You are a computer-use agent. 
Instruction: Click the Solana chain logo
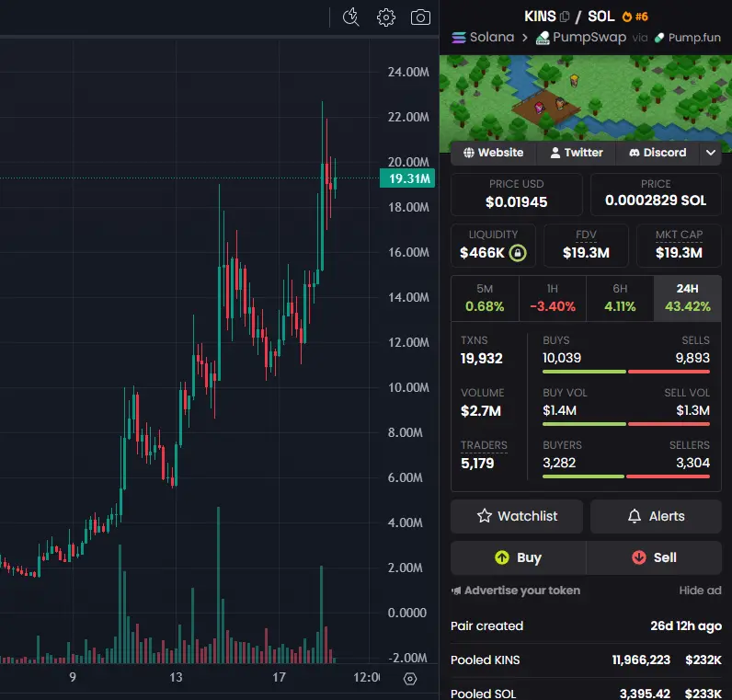459,38
